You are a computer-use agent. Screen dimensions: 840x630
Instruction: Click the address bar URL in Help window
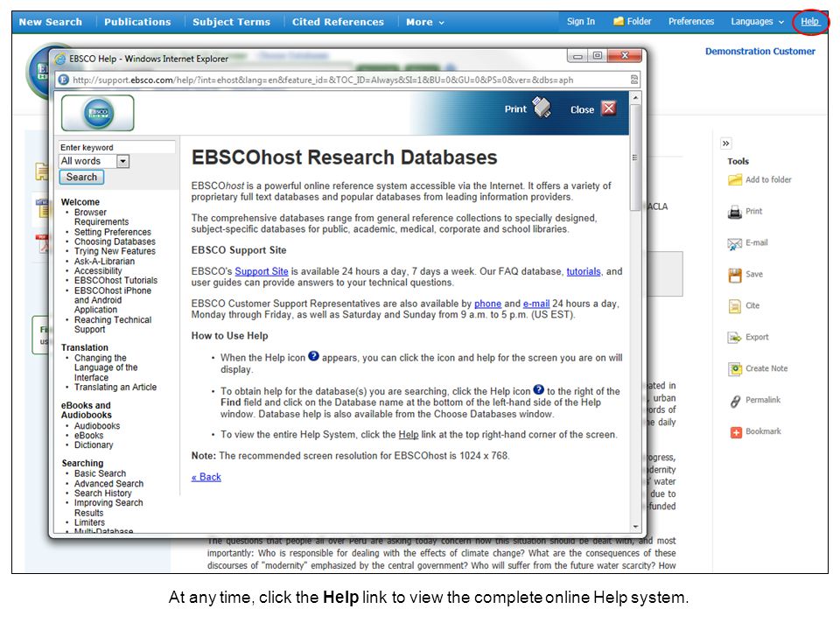323,80
